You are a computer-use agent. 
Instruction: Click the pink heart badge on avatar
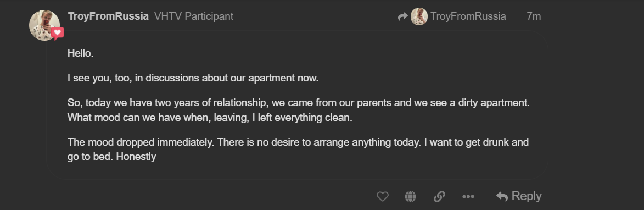58,33
